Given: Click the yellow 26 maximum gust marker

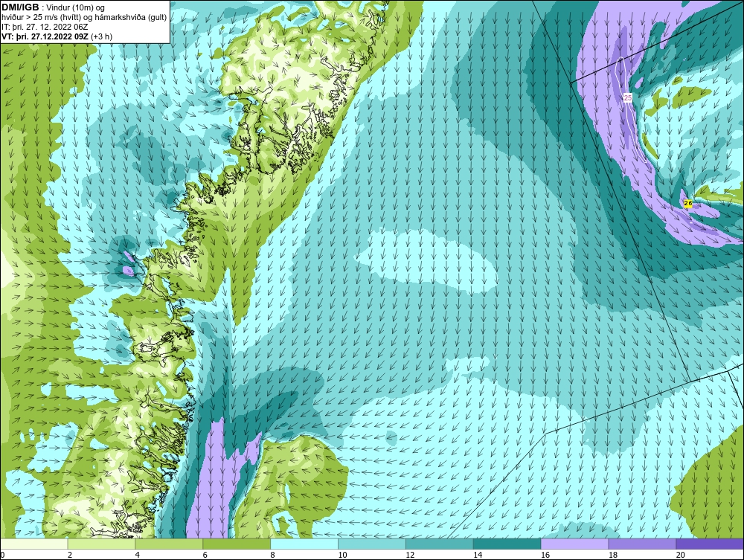Looking at the screenshot, I should [x=688, y=204].
